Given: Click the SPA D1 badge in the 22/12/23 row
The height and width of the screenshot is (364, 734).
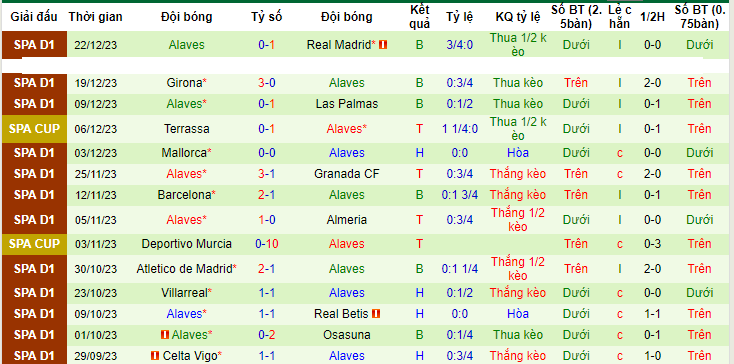Looking at the screenshot, I should tap(34, 45).
